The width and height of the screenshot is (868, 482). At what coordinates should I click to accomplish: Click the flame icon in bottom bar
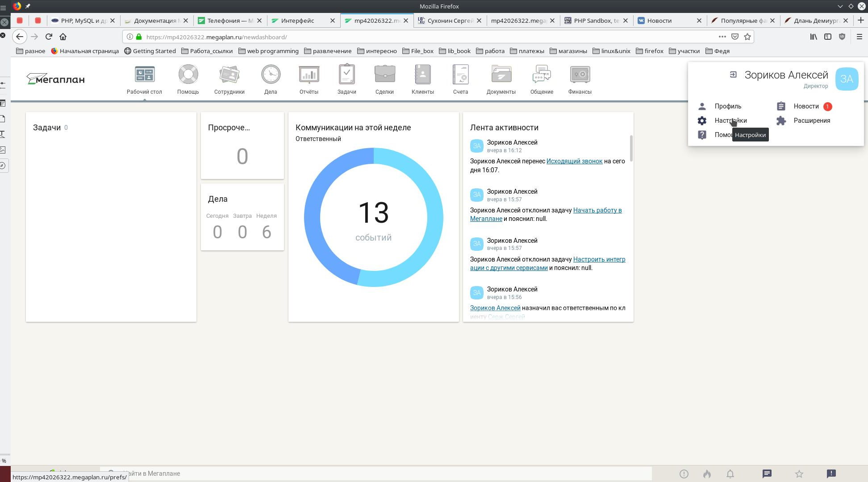(707, 474)
